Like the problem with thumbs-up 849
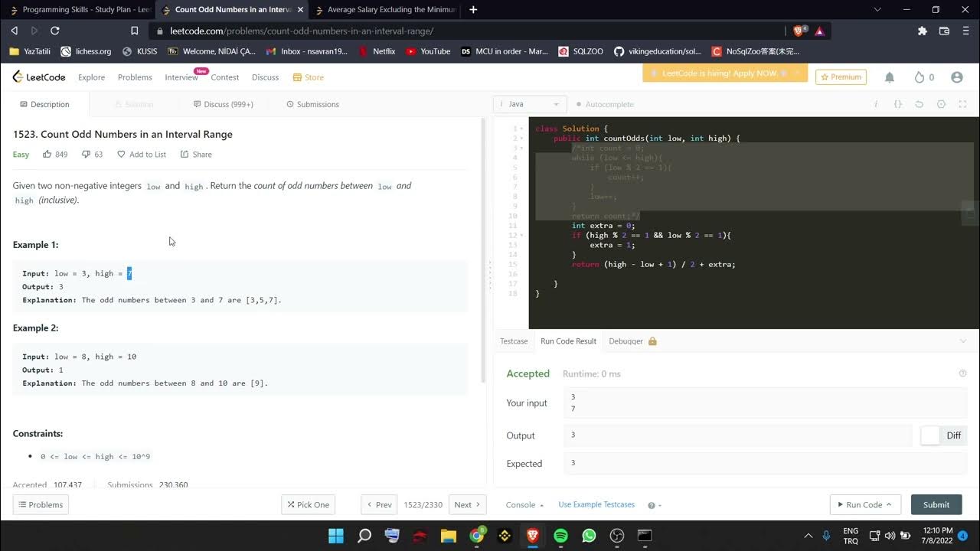 pyautogui.click(x=55, y=155)
